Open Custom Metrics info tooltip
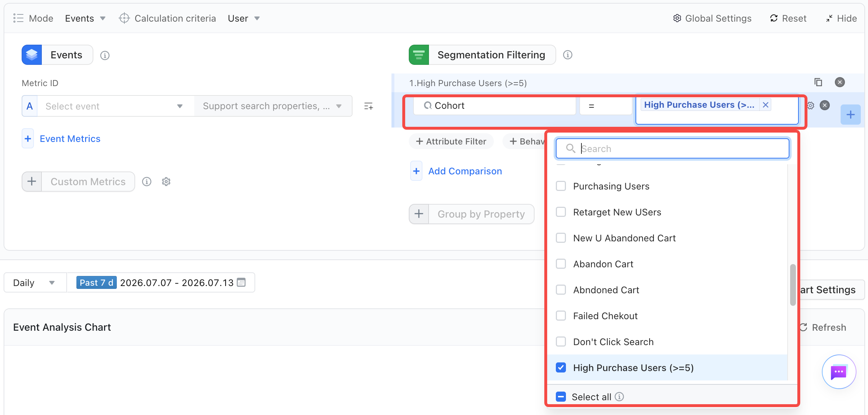 coord(147,182)
